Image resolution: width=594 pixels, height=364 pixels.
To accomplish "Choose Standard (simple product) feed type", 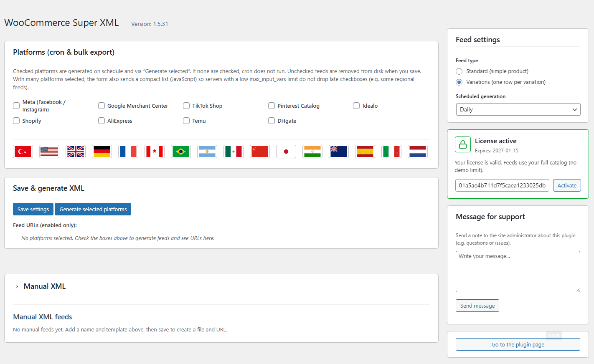I will [x=459, y=71].
